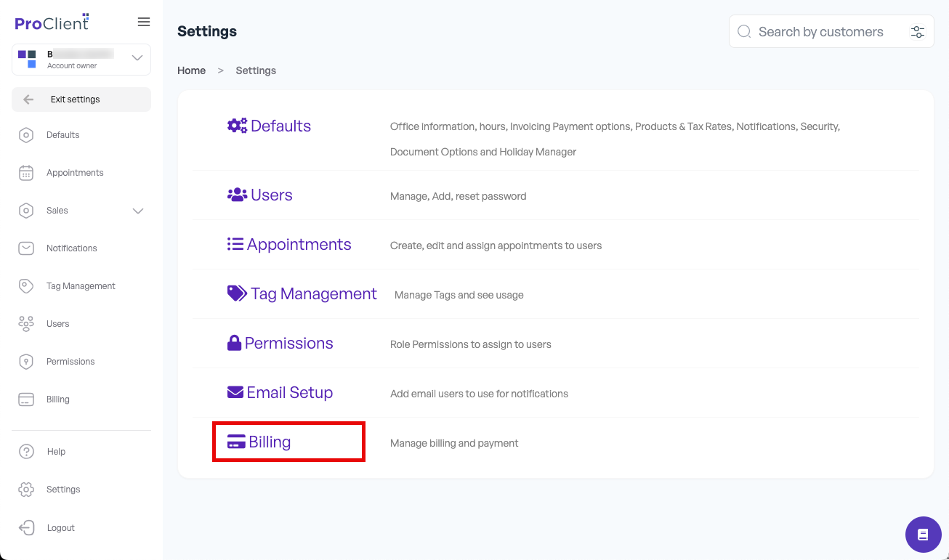The height and width of the screenshot is (560, 949).
Task: Open Notifications in the sidebar
Action: 71,248
